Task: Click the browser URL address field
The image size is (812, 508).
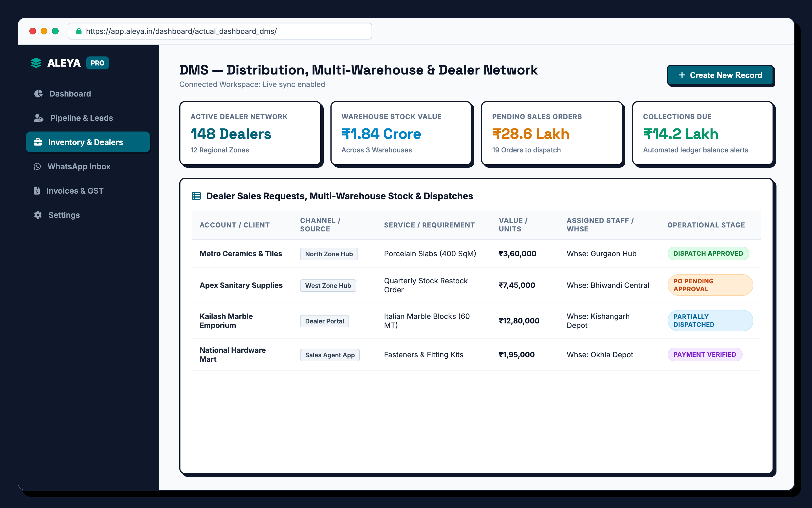Action: (220, 31)
